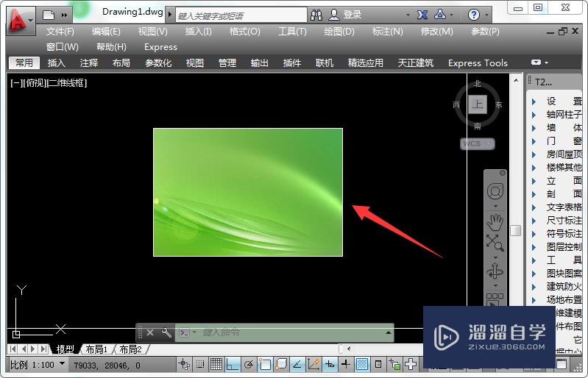The image size is (588, 378).
Task: Close the navigation bar
Action: click(x=503, y=173)
